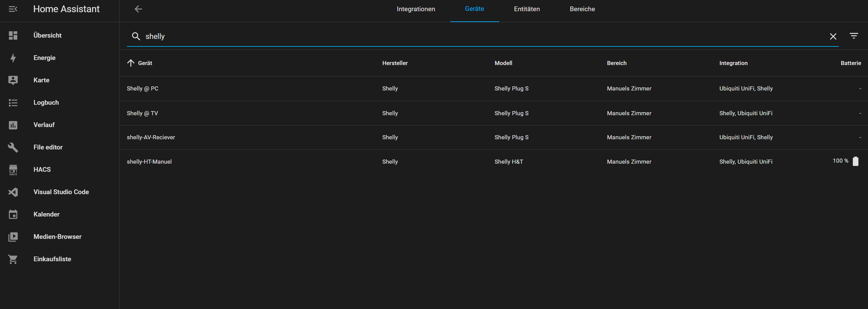Open the Shelly @ TV device
The image size is (868, 309).
tap(494, 113)
